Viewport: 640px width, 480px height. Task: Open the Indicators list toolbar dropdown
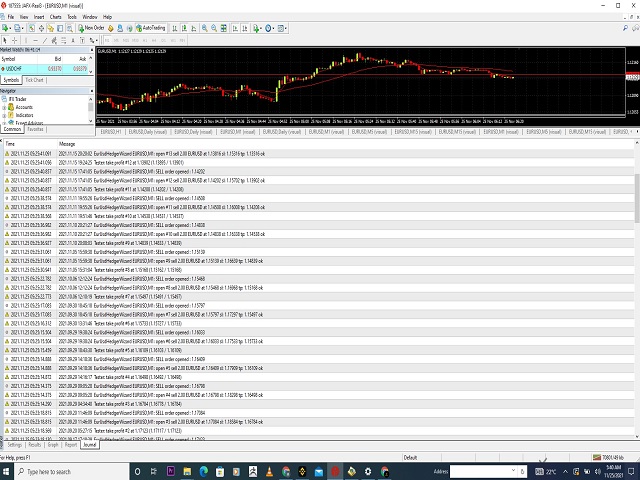[x=257, y=28]
